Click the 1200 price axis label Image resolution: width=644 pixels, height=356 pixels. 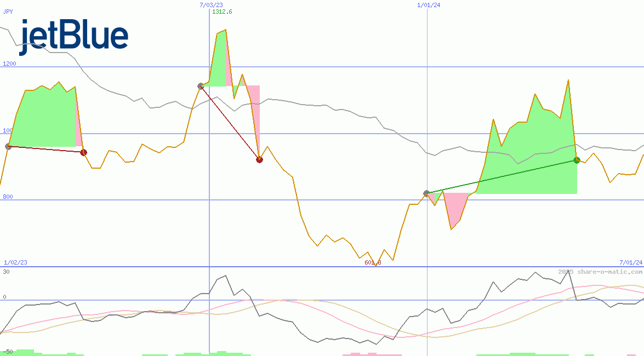tap(9, 64)
